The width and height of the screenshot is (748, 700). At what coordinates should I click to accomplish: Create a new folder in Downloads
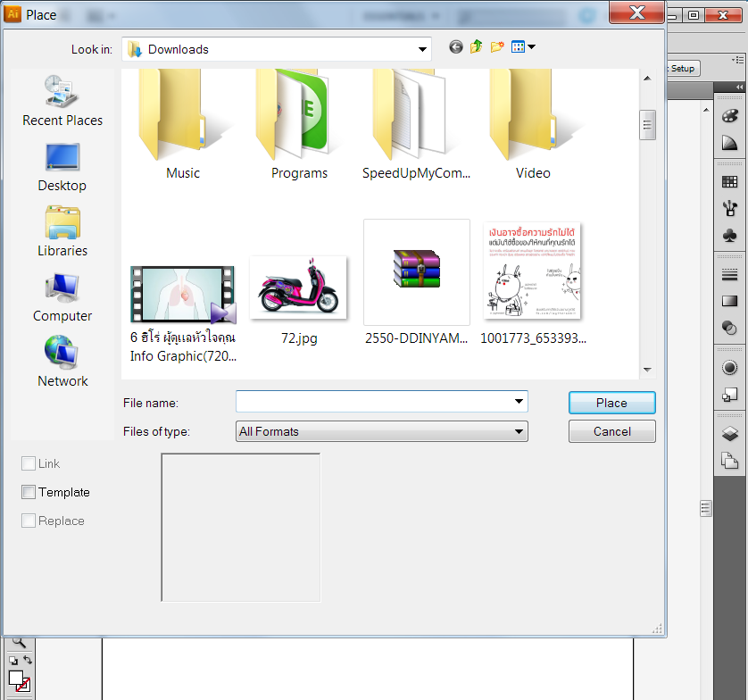497,46
